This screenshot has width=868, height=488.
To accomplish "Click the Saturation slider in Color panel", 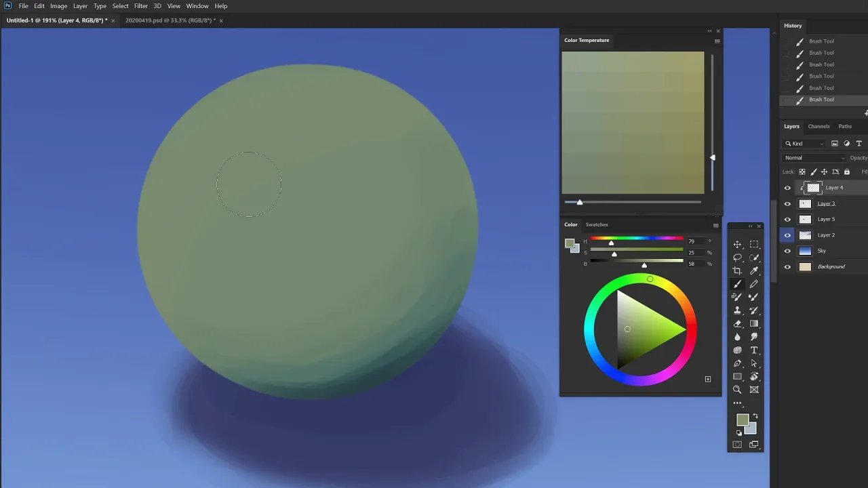I will click(x=637, y=249).
